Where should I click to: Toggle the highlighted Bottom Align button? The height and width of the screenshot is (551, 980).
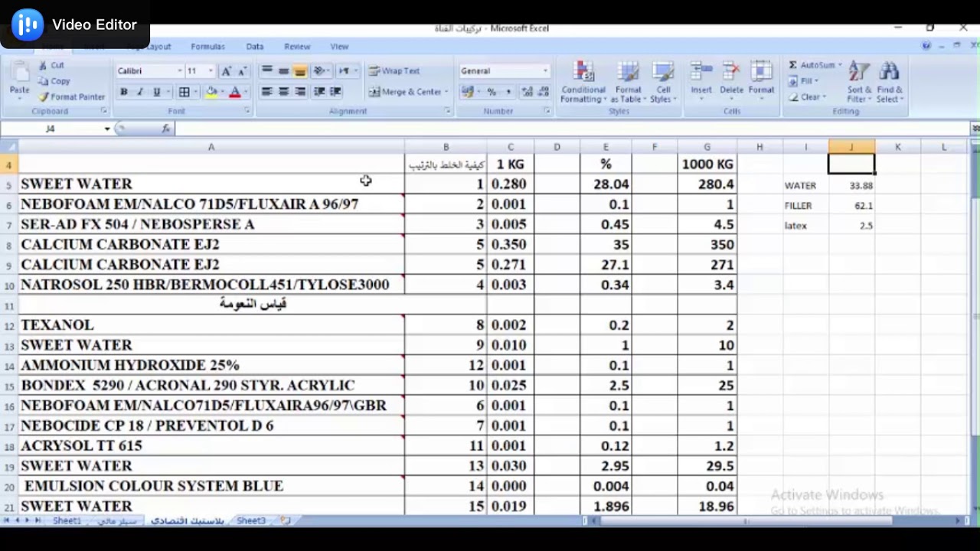pyautogui.click(x=300, y=70)
